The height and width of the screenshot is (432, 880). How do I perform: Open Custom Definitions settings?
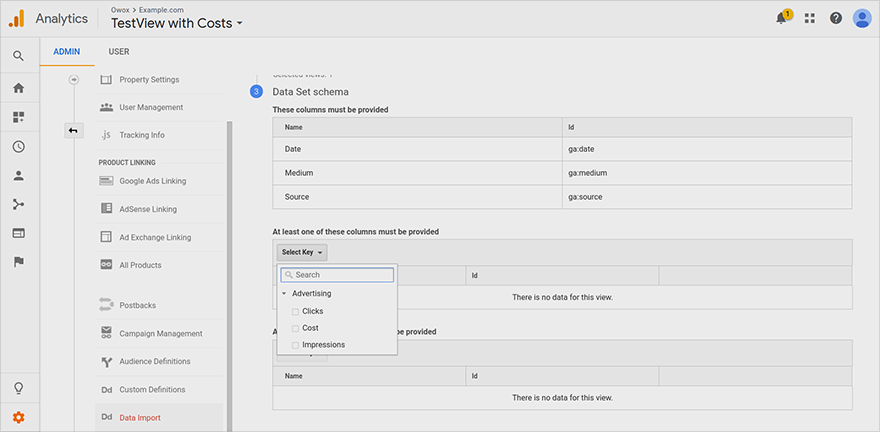[152, 389]
